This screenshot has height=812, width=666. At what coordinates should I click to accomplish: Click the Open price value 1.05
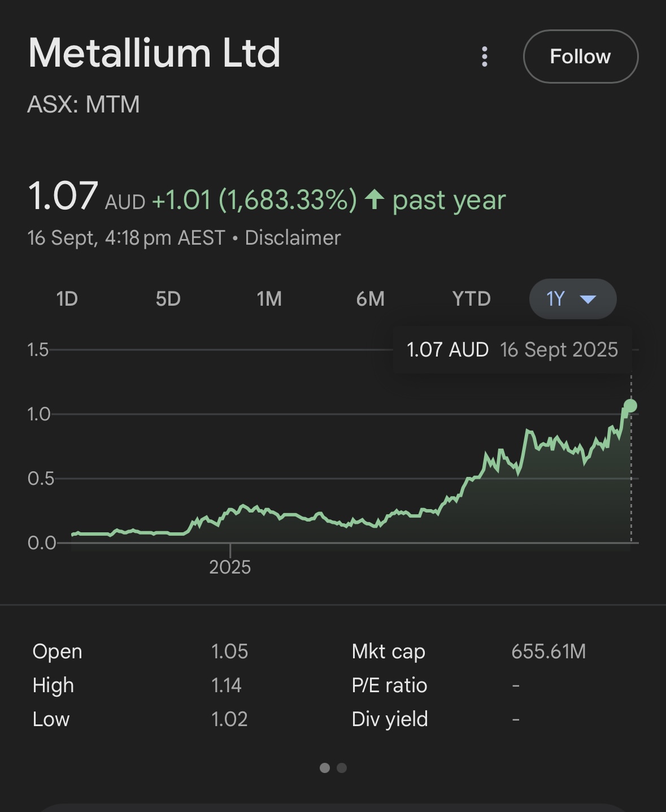coord(229,652)
